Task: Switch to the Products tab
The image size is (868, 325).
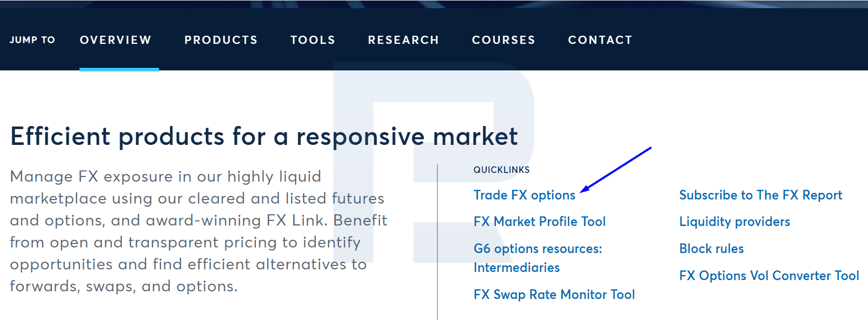Action: 221,40
